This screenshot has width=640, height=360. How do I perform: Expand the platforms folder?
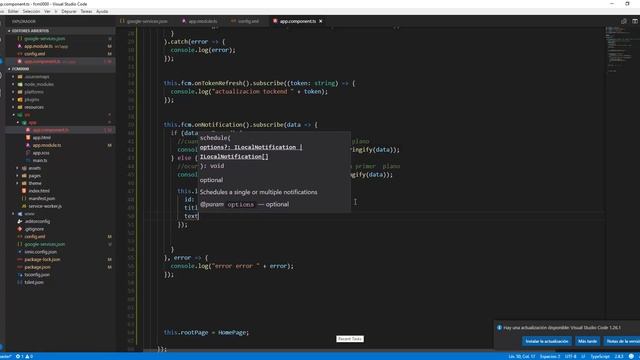[x=34, y=92]
